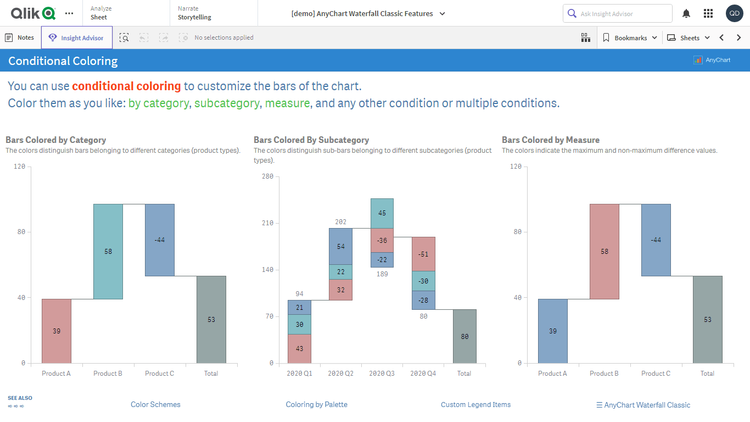Open the three-dot navigation menu

coord(68,13)
